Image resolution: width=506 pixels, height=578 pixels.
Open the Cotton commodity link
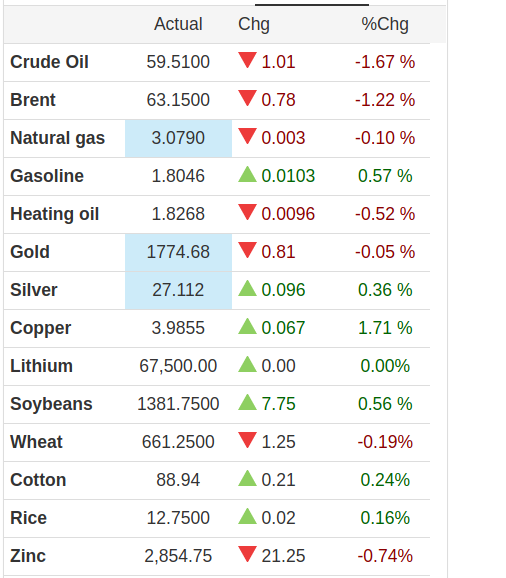click(38, 480)
